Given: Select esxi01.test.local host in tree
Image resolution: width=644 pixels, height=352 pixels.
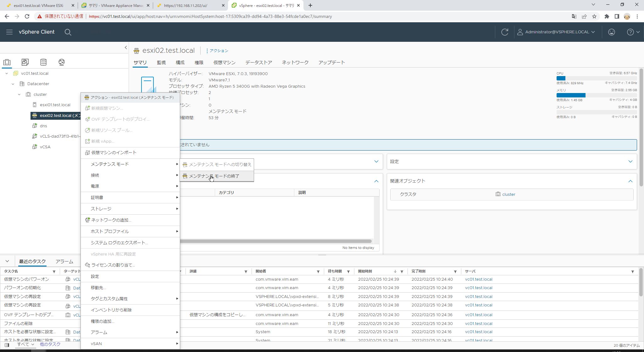Looking at the screenshot, I should 55,105.
